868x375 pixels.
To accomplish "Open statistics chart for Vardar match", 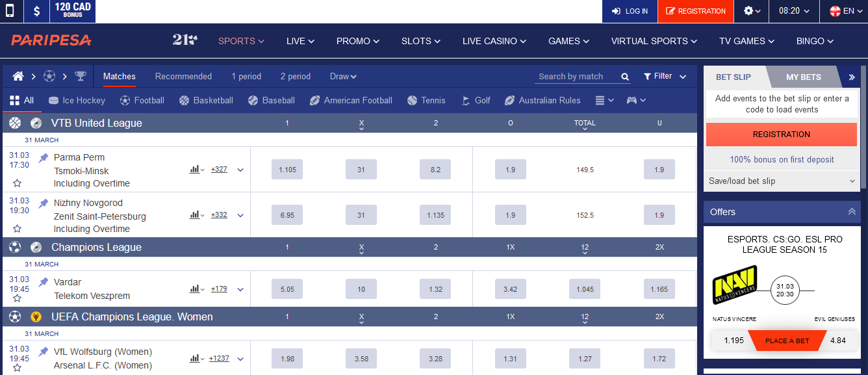I will tap(197, 289).
